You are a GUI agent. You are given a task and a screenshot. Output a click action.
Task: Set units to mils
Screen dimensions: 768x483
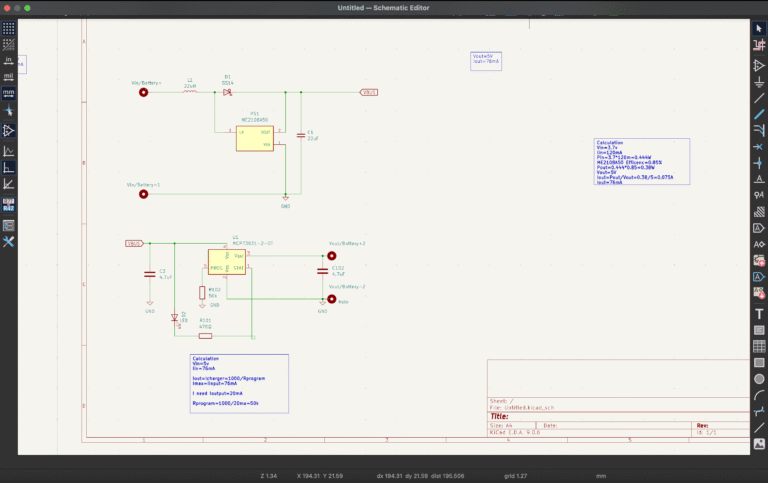coord(8,76)
